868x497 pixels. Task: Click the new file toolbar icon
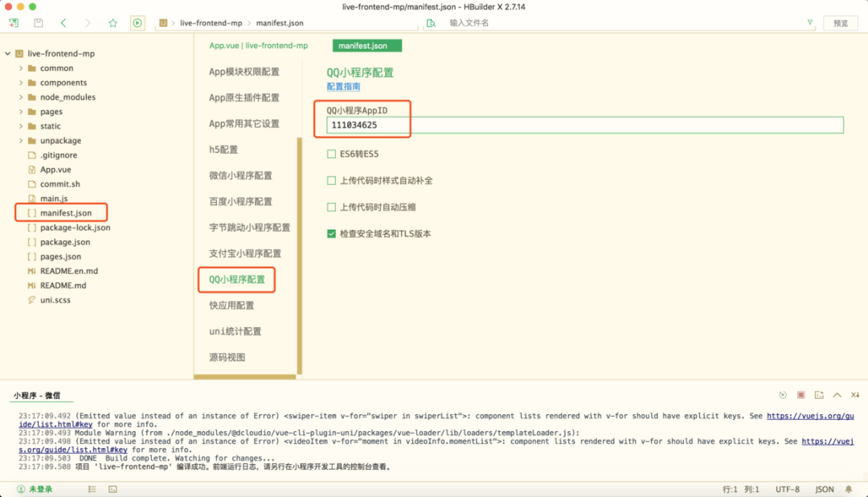(x=14, y=23)
